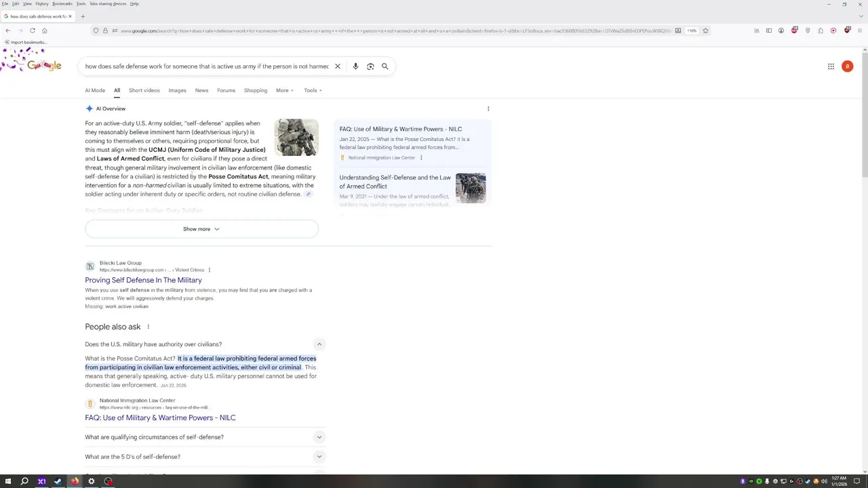
Task: Switch to the Forums tab
Action: tap(226, 90)
